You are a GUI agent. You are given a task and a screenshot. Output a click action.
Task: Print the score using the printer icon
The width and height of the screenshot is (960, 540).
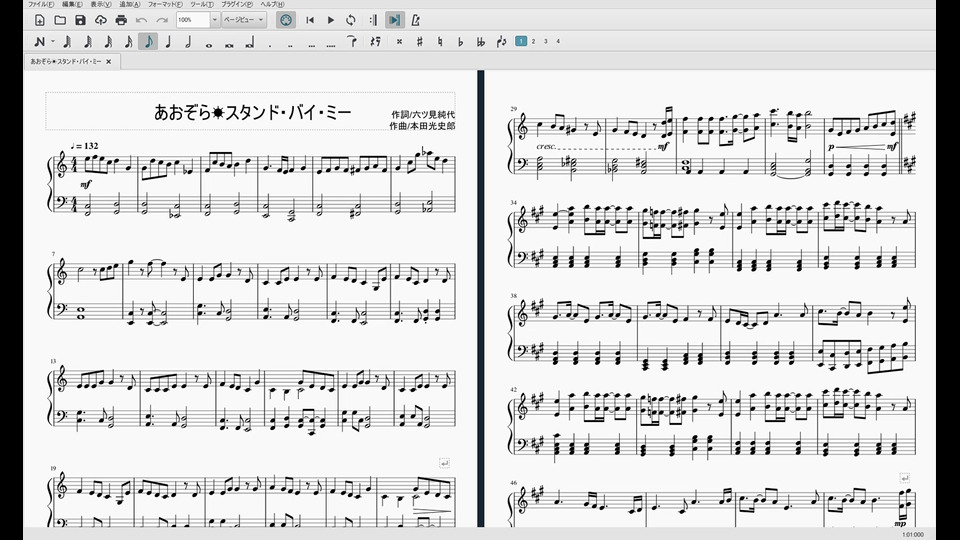pos(121,20)
